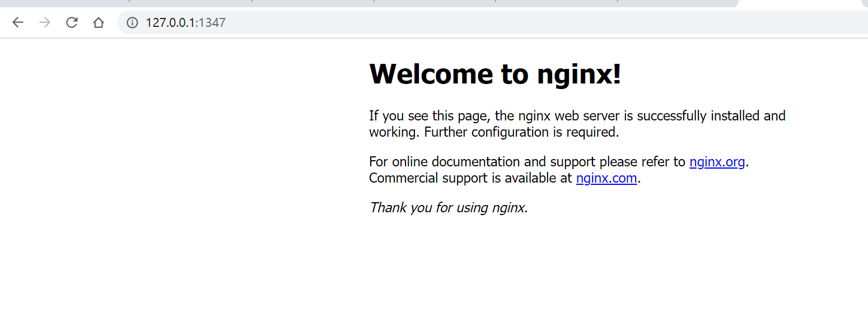Viewport: 868px width, 326px height.
Task: Click the text 'working. Further configuration is required.'
Action: click(x=494, y=132)
